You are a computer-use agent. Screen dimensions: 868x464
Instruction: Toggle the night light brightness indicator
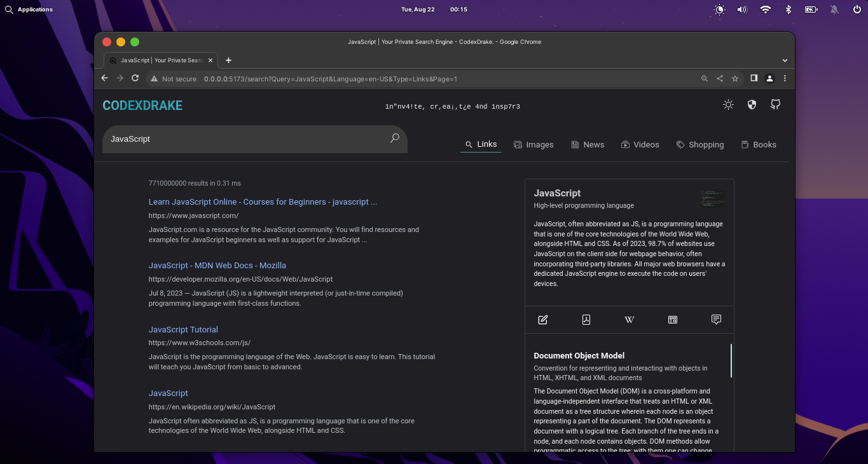coord(719,10)
